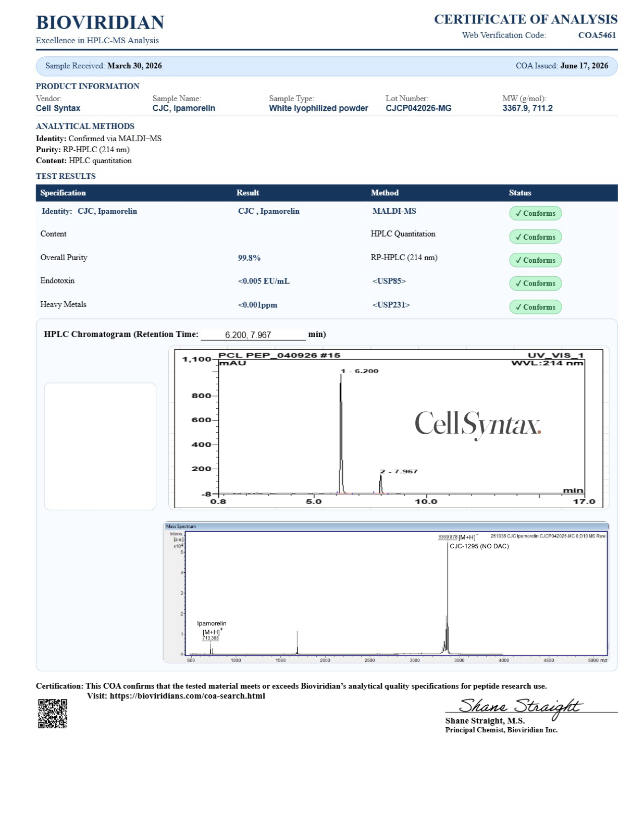The image size is (644, 834).
Task: Click the ANALYTICAL METHODS section heading
Action: click(x=85, y=126)
